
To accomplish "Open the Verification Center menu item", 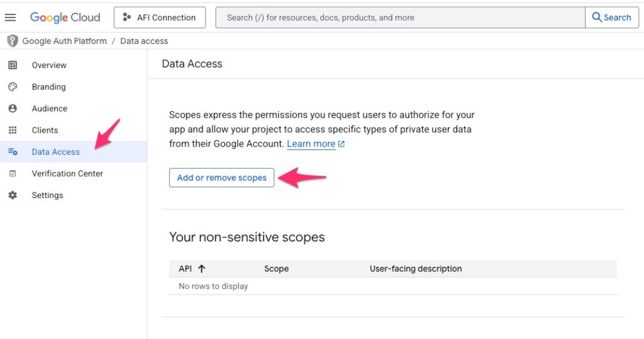I will 67,174.
